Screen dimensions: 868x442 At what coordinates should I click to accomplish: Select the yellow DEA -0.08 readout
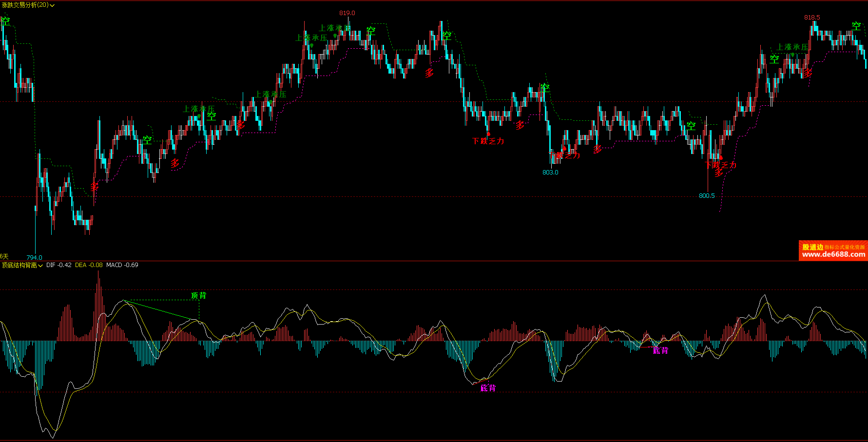[89, 265]
